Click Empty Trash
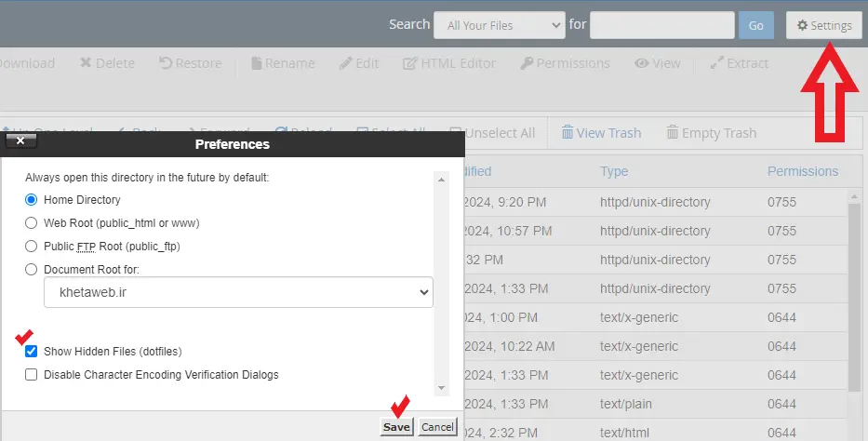 712,133
